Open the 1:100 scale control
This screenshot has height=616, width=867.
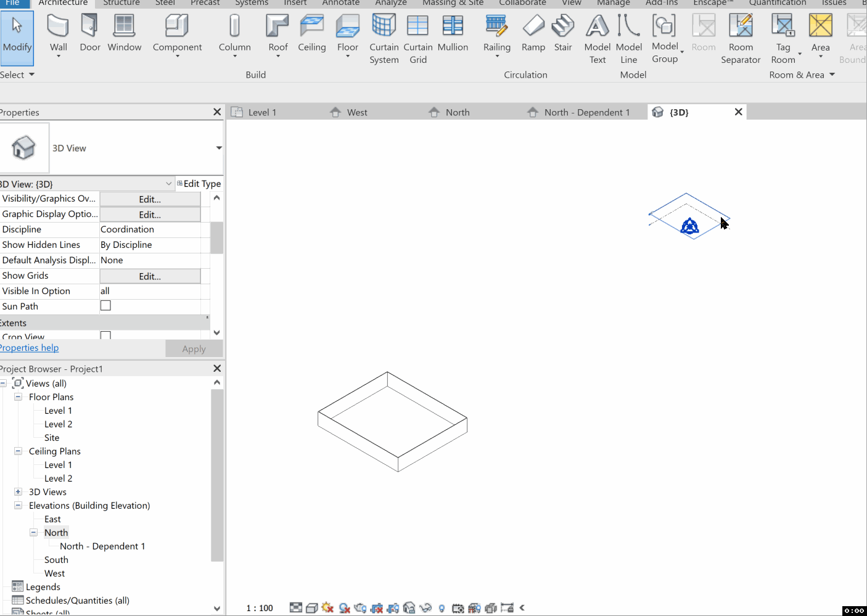pos(259,607)
